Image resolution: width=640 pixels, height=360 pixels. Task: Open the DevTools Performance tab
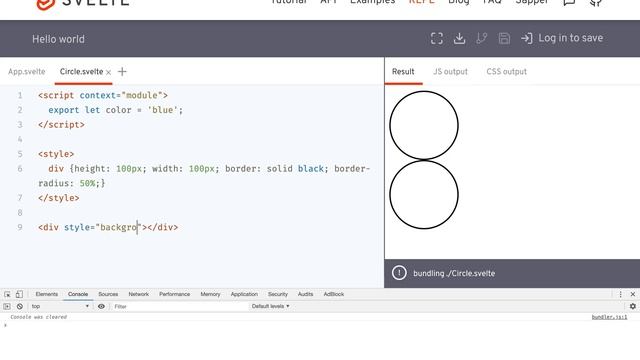(x=175, y=294)
